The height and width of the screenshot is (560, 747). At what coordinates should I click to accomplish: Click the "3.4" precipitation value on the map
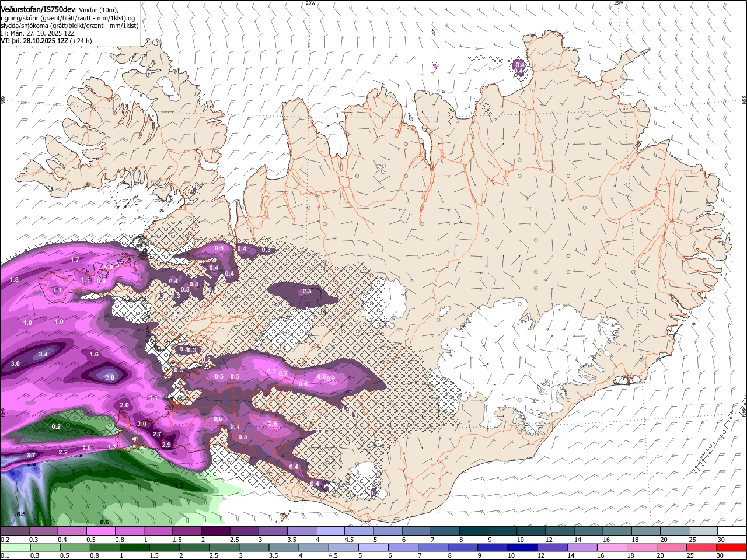point(43,354)
